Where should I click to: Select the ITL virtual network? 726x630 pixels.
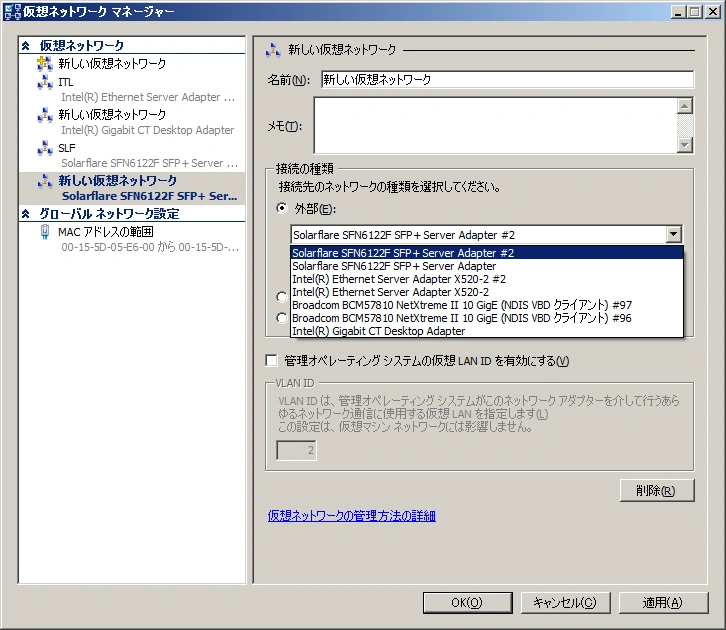[x=132, y=89]
